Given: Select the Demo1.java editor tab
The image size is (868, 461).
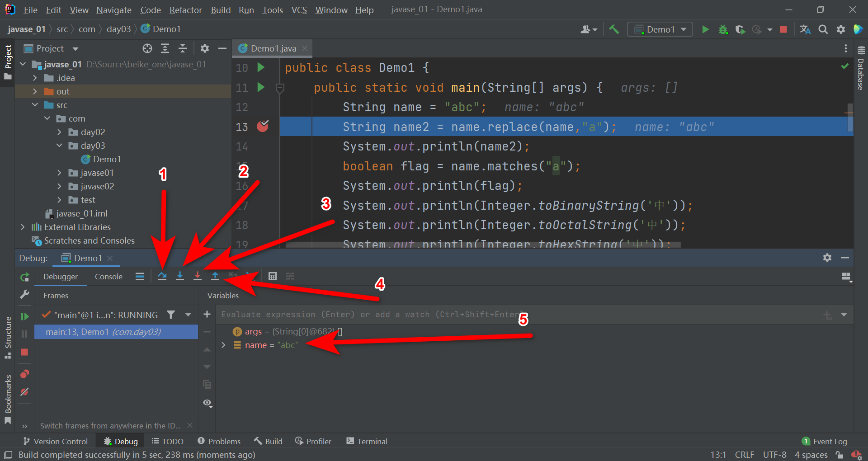Looking at the screenshot, I should [x=273, y=48].
